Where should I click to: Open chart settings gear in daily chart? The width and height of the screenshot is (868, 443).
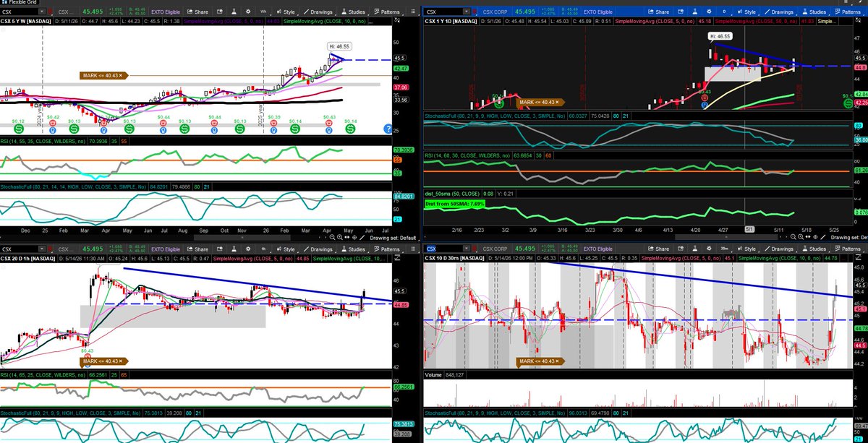click(709, 12)
